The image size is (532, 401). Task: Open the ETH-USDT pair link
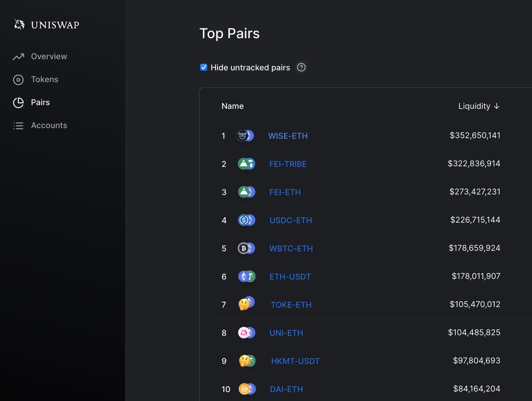coord(290,277)
